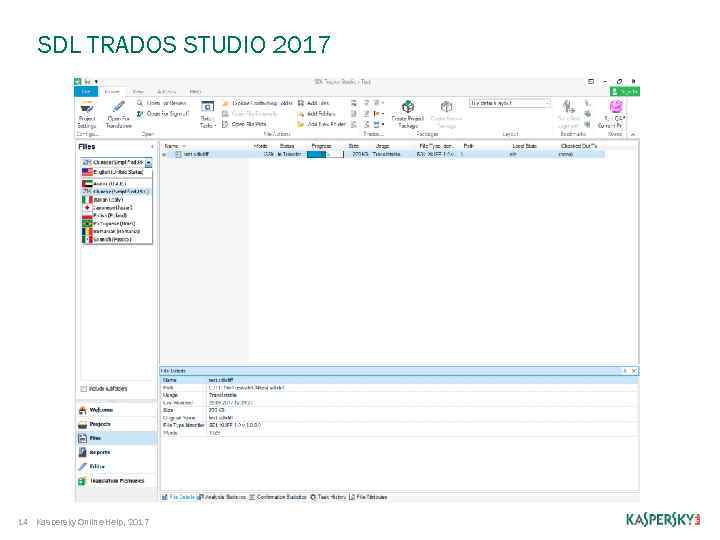Sort by the Progress column header

point(321,146)
